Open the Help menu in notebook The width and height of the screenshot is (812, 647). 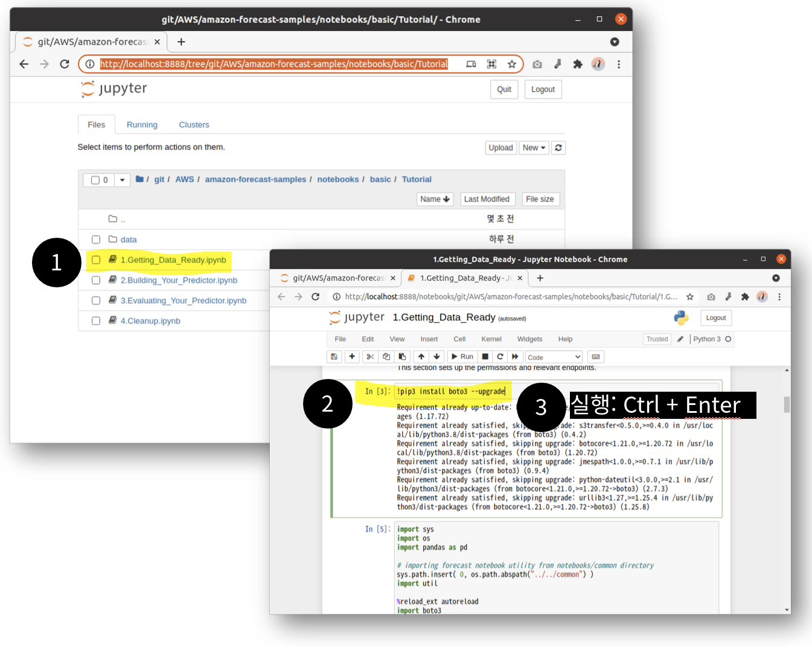pyautogui.click(x=565, y=339)
